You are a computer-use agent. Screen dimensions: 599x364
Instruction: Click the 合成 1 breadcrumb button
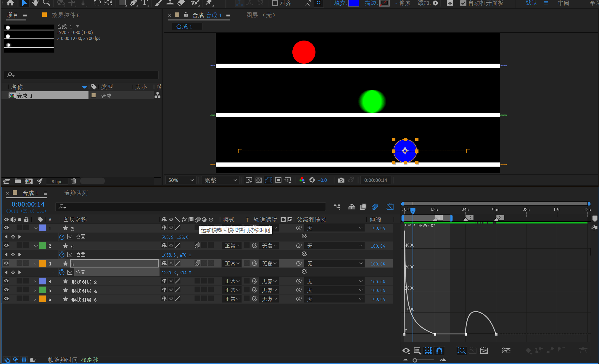pyautogui.click(x=187, y=26)
